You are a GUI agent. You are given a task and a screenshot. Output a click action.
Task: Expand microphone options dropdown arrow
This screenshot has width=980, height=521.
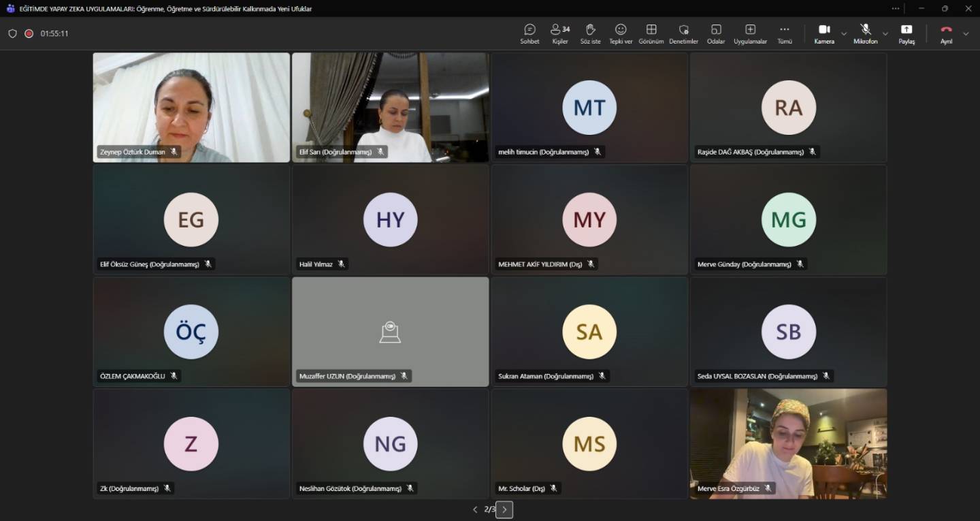coord(885,33)
